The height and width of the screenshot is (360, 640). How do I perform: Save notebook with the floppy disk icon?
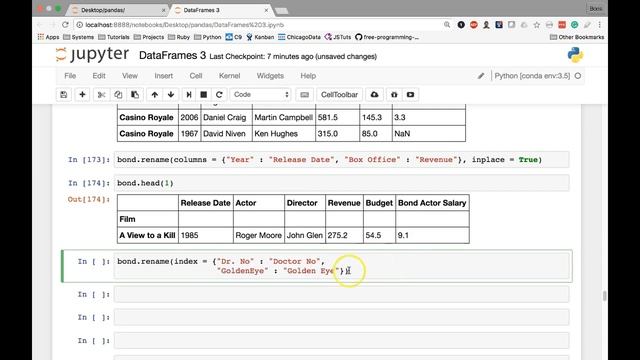tap(64, 95)
